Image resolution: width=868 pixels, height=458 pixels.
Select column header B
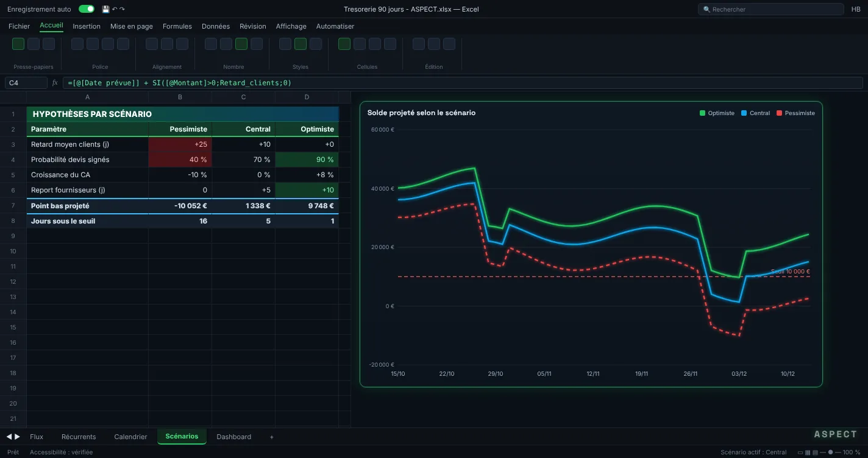[x=180, y=97]
